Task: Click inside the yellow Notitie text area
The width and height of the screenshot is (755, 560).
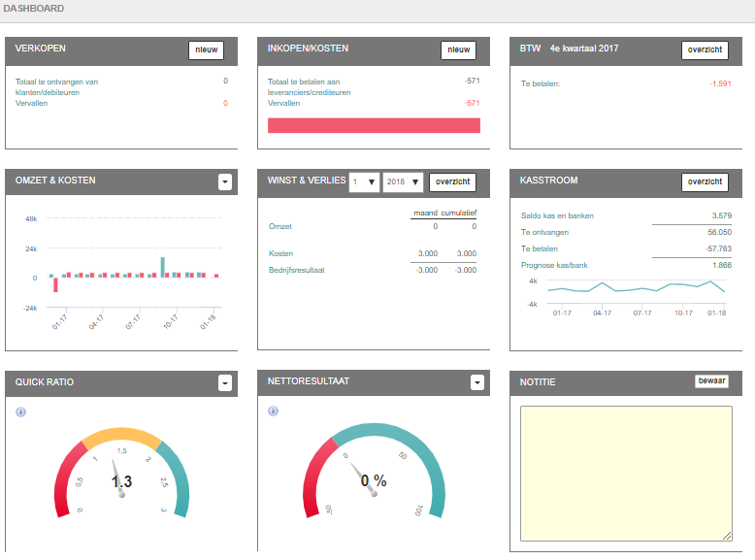Action: click(x=626, y=473)
